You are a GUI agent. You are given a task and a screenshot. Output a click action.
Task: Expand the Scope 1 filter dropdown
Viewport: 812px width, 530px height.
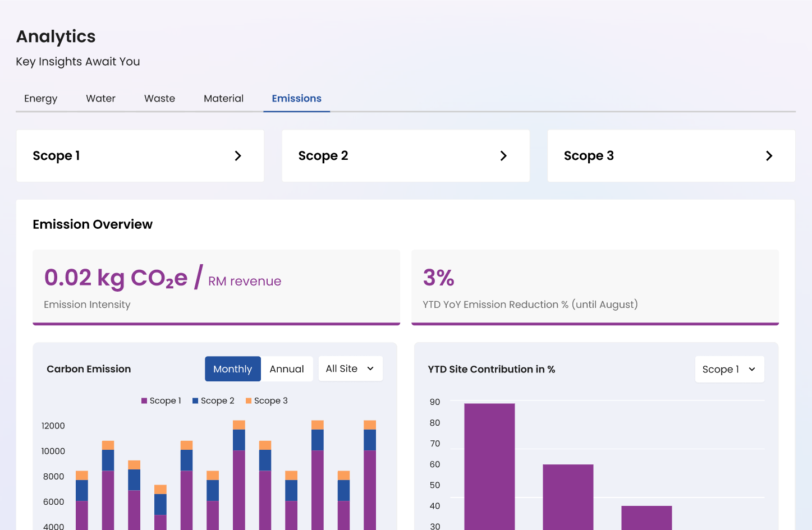(x=729, y=369)
